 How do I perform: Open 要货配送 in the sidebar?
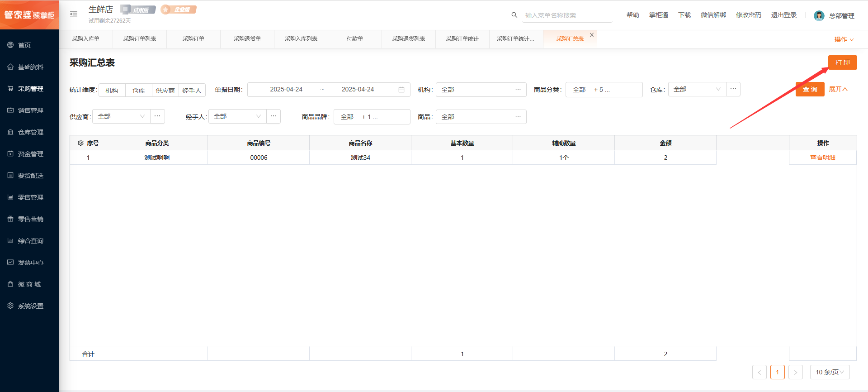click(x=29, y=176)
